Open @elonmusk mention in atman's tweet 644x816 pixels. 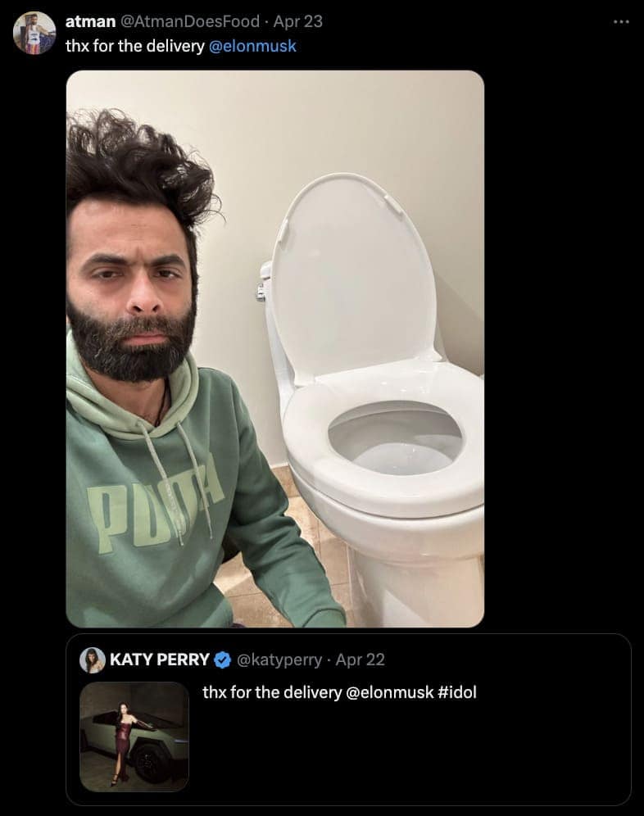(x=252, y=46)
